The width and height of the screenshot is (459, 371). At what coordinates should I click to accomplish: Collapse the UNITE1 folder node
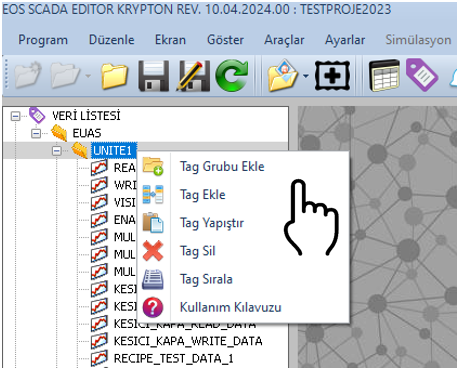(x=57, y=151)
